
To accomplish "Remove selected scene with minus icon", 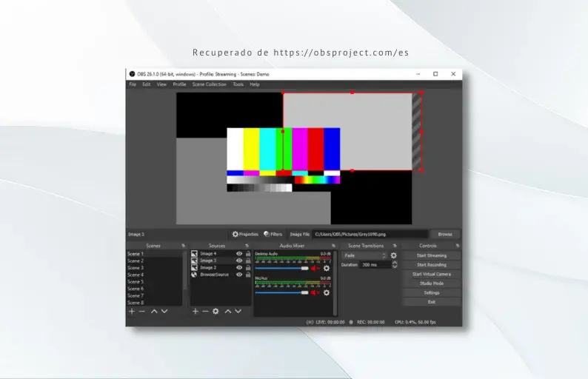I will tap(141, 311).
